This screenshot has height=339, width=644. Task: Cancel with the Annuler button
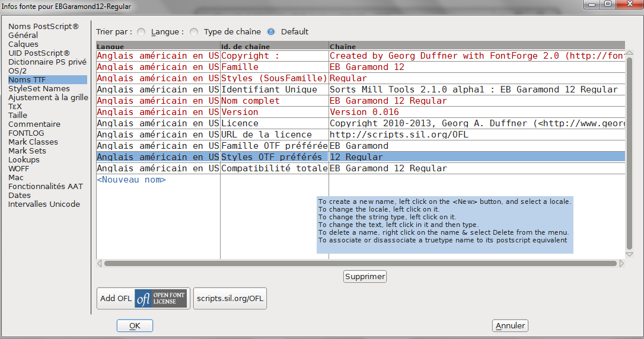pos(510,326)
